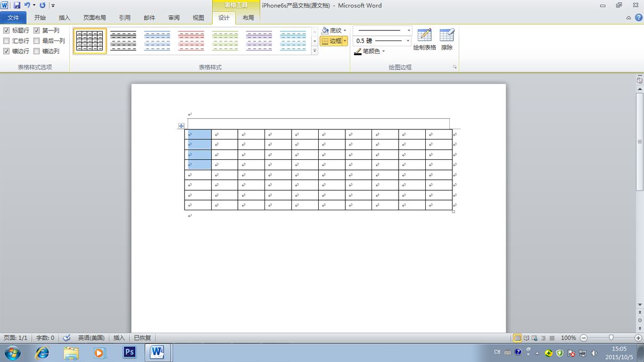Apply the red accent table style
Screen dimensions: 644x362
pos(192,41)
